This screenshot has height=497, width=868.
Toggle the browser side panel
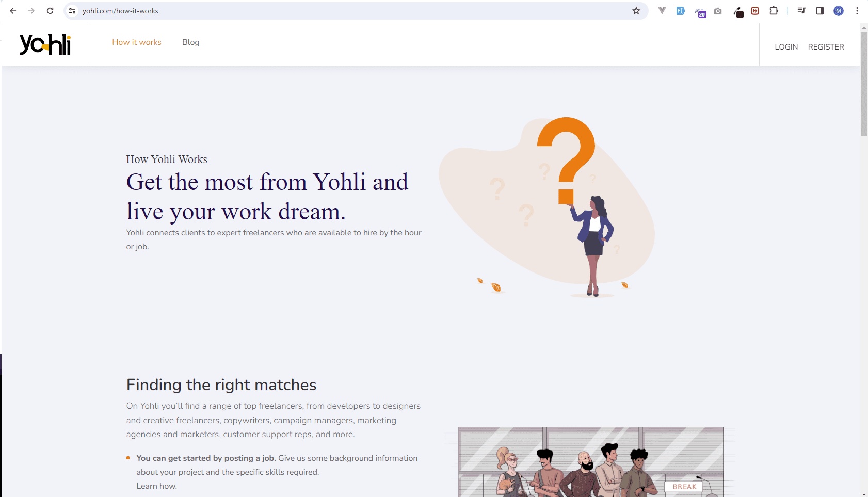819,11
